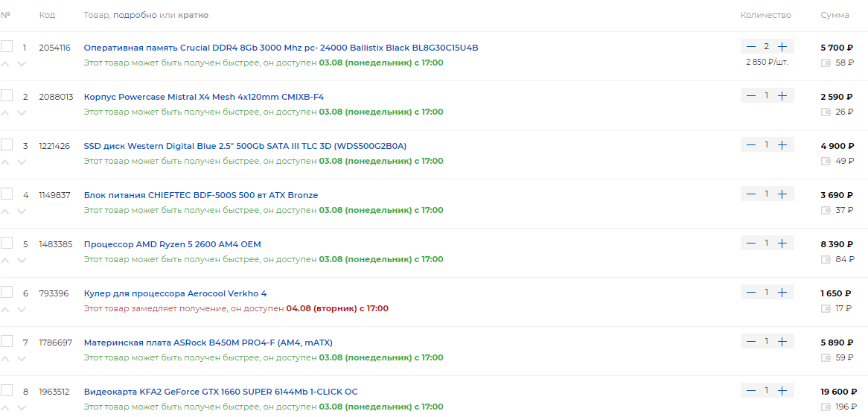
Task: Decrease quantity of Powercase Mistral case
Action: 750,96
